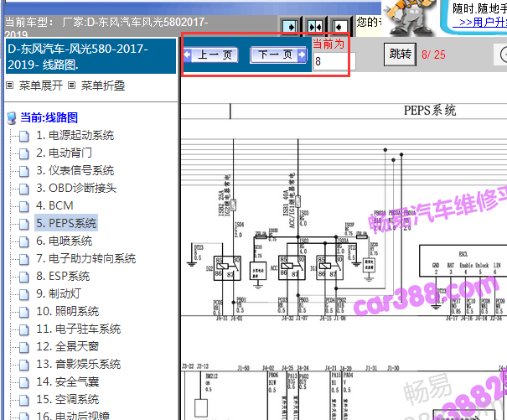507x420 pixels.
Task: Click the page icon beside 仪表信号系统
Action: coord(24,172)
